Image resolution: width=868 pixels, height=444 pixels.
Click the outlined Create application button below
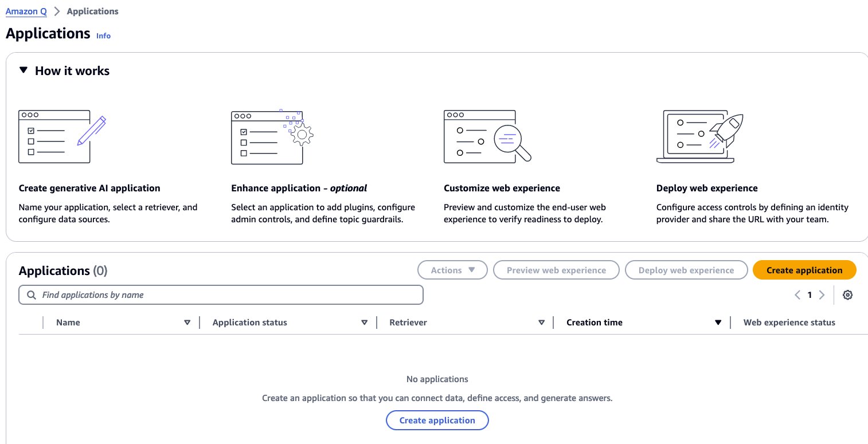tap(437, 420)
